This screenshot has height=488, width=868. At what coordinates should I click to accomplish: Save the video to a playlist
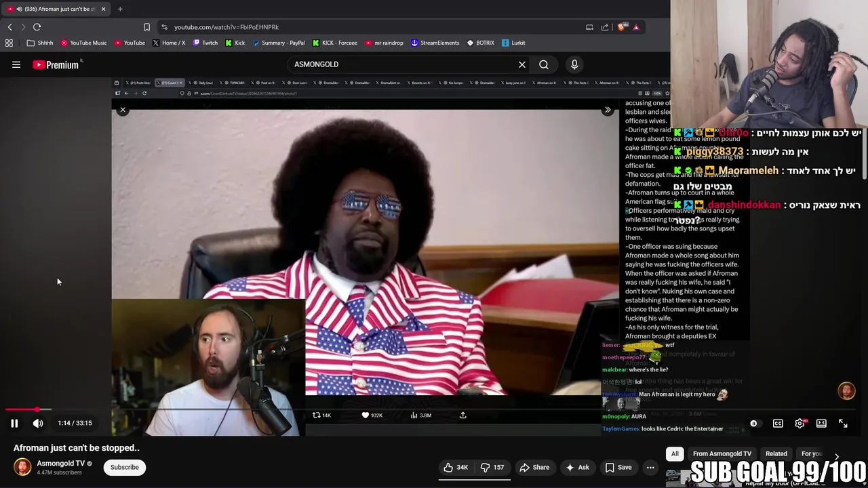(x=618, y=467)
